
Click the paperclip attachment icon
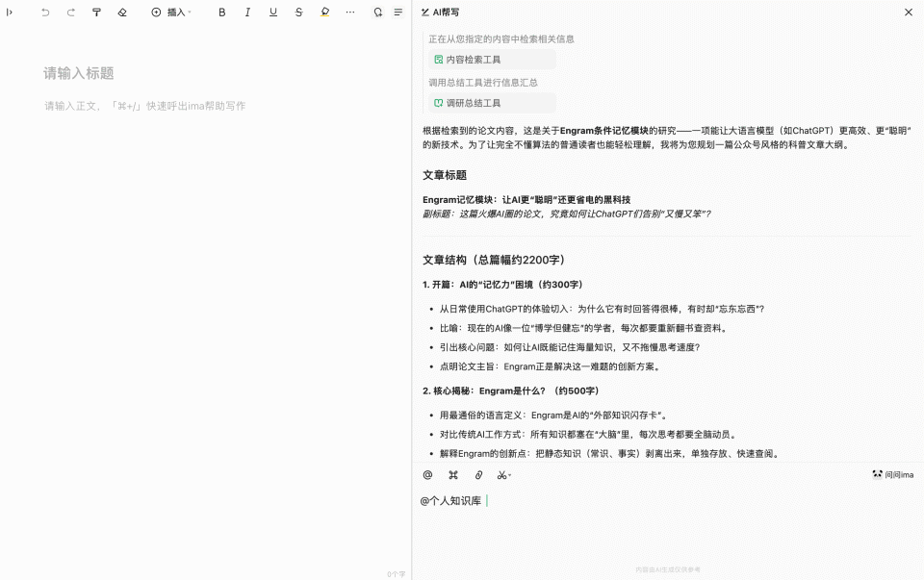pos(477,474)
